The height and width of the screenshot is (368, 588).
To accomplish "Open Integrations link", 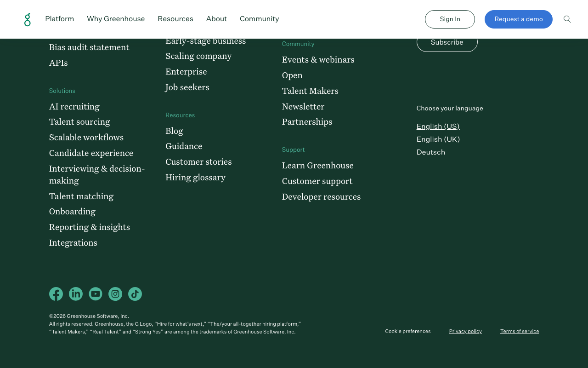I will tap(73, 243).
